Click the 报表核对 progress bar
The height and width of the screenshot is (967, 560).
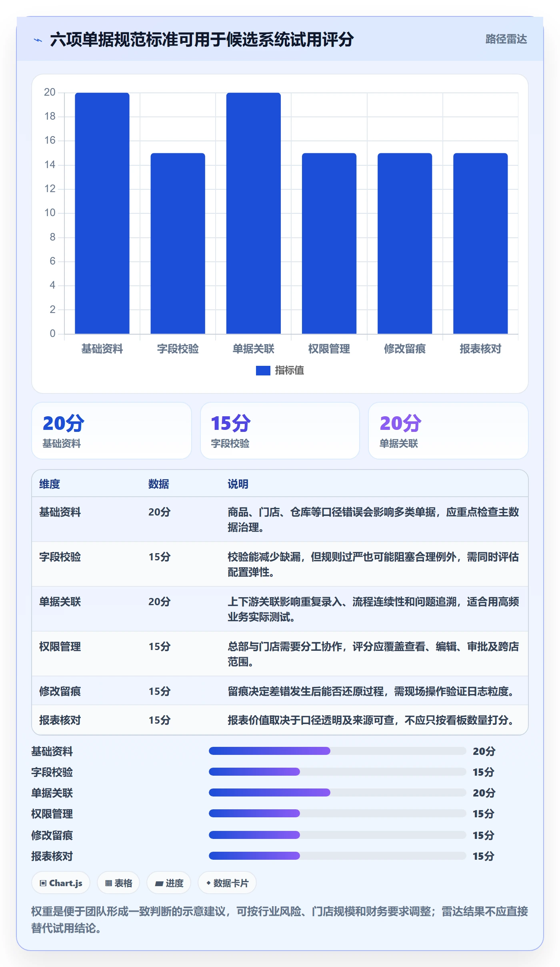tap(337, 856)
